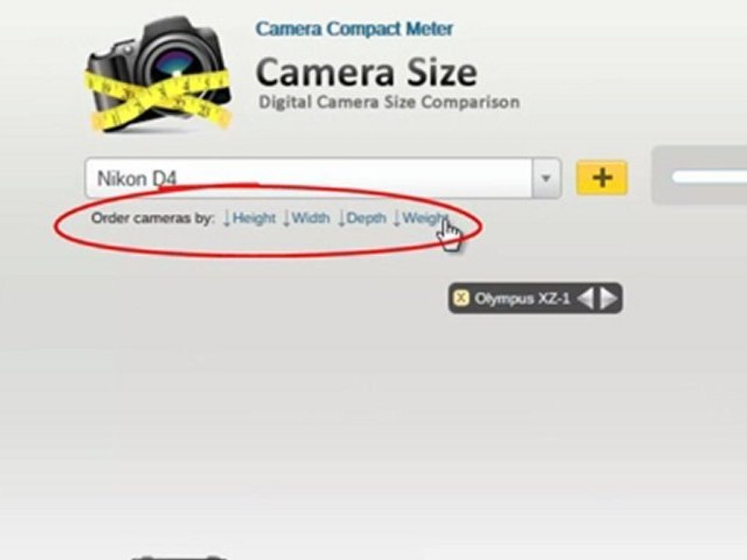
Task: Click the zoom slider track at right
Action: coord(709,177)
